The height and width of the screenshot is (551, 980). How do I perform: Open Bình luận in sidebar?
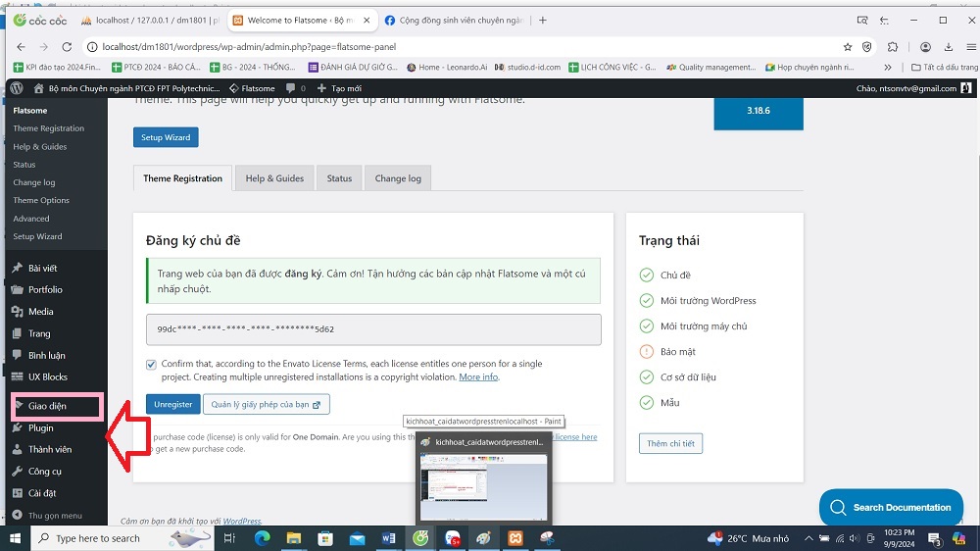tap(46, 355)
